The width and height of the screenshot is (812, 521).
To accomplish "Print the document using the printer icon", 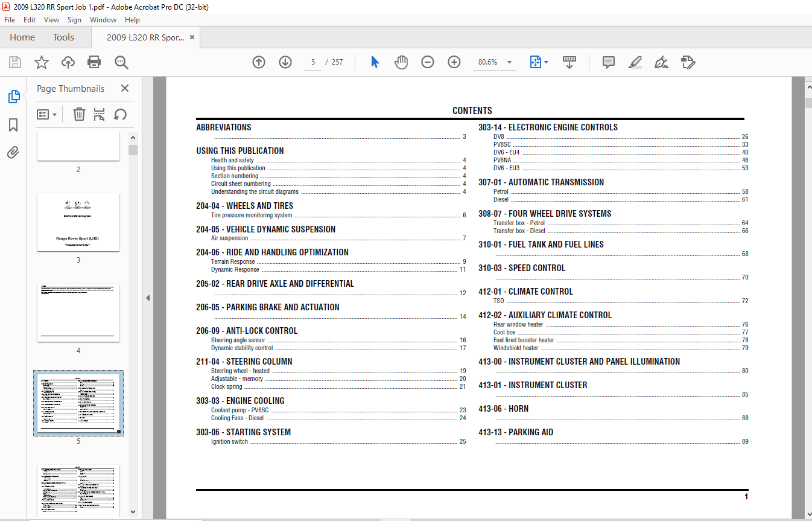I will (x=94, y=62).
